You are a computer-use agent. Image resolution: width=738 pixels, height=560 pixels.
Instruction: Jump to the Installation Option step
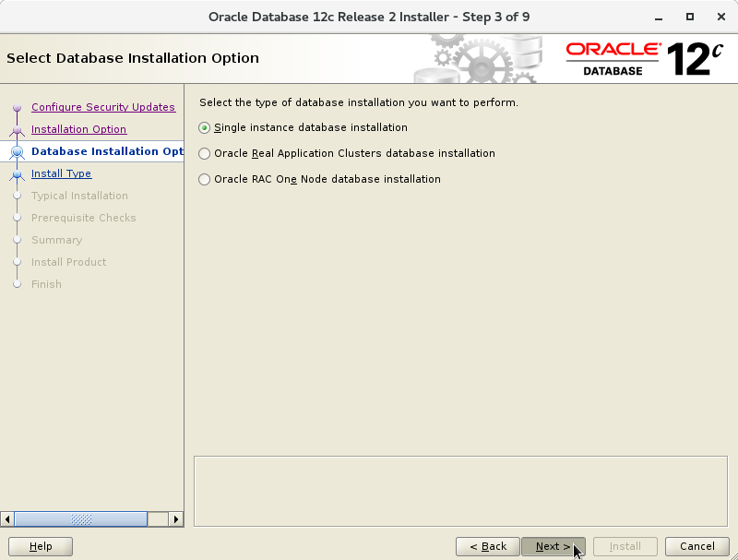pyautogui.click(x=78, y=129)
